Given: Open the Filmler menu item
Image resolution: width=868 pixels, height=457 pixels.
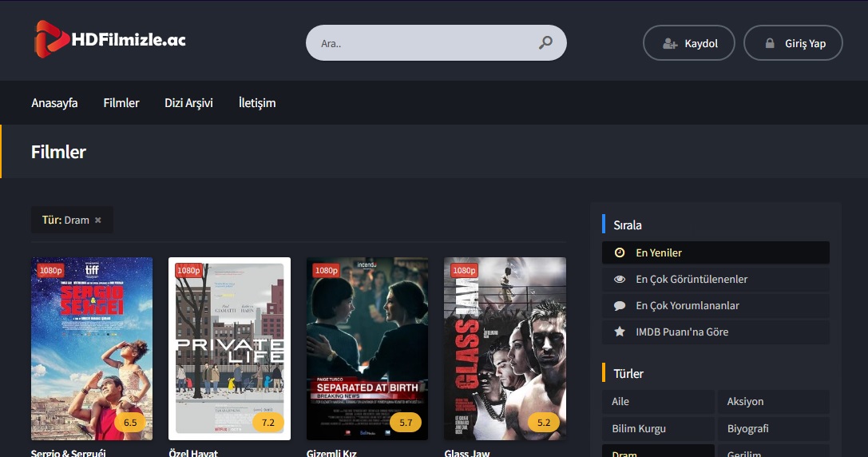Looking at the screenshot, I should (121, 103).
